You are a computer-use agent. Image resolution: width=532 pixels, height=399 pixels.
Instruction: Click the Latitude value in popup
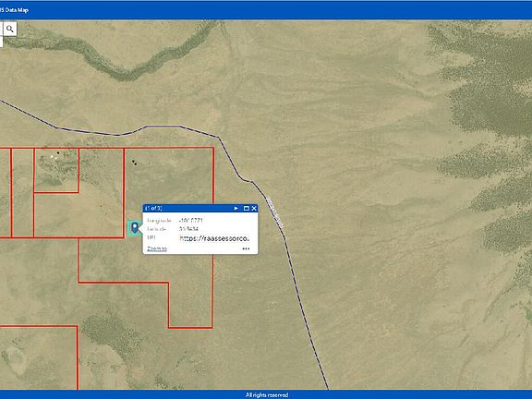tap(188, 229)
